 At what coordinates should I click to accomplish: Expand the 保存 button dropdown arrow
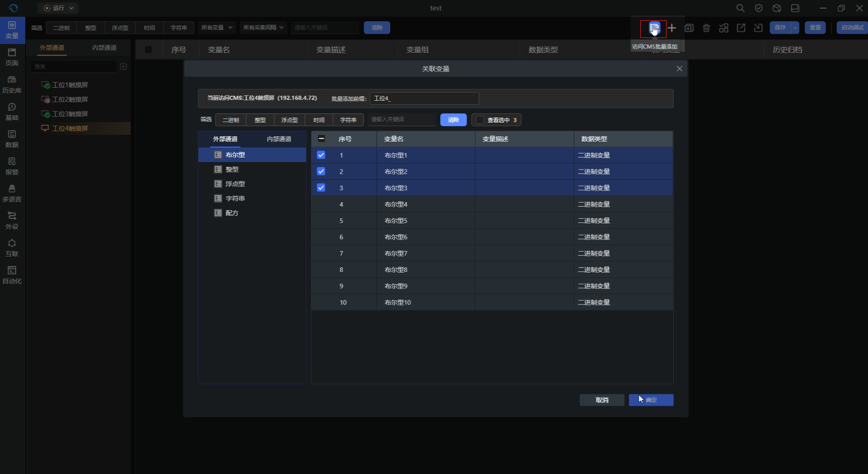(x=795, y=28)
